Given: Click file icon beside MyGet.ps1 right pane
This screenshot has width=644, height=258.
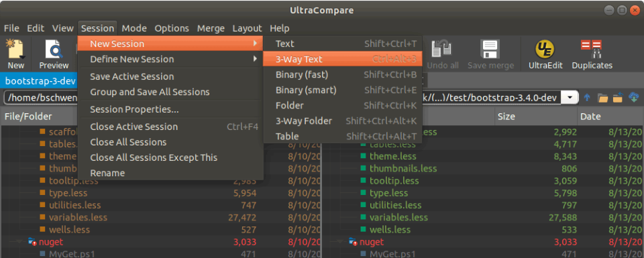Looking at the screenshot, I should (x=363, y=254).
